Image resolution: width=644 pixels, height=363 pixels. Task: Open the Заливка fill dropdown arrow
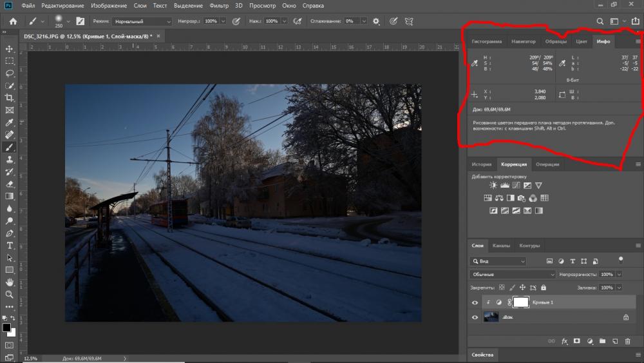pos(619,288)
